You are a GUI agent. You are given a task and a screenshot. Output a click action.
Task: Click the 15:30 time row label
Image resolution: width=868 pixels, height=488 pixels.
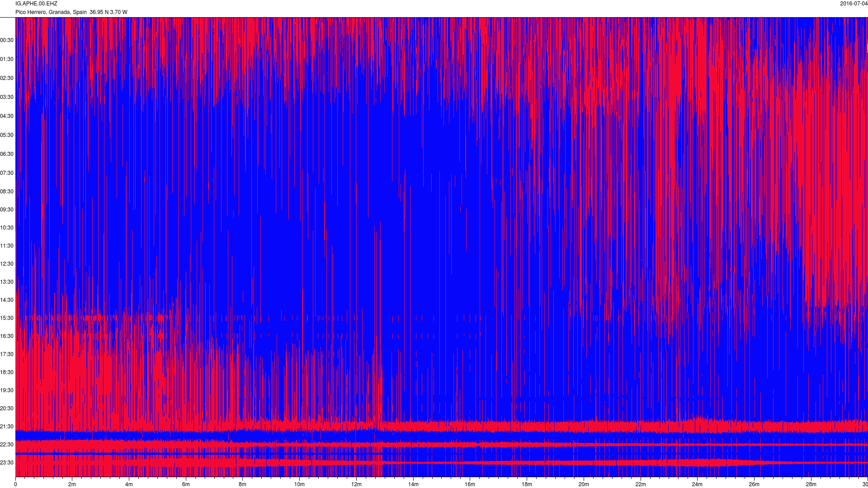click(x=7, y=318)
